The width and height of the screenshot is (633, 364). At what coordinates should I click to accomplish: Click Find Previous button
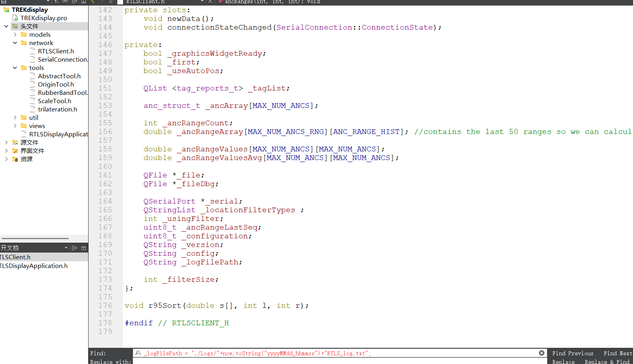click(573, 353)
